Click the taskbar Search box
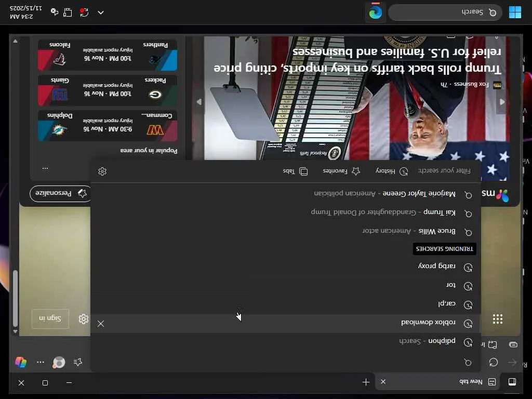The image size is (532, 399). click(445, 12)
